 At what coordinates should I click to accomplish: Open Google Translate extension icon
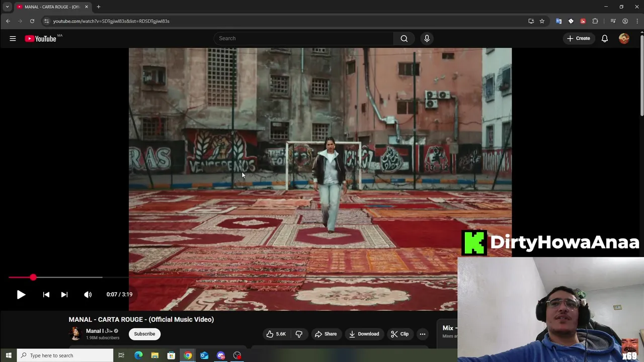tap(558, 21)
